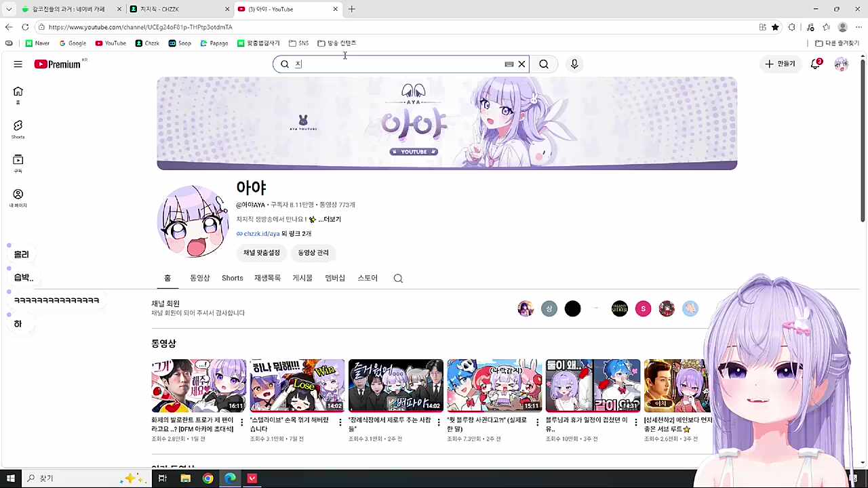
Task: Click the 아야 channel profile picture
Action: [193, 221]
